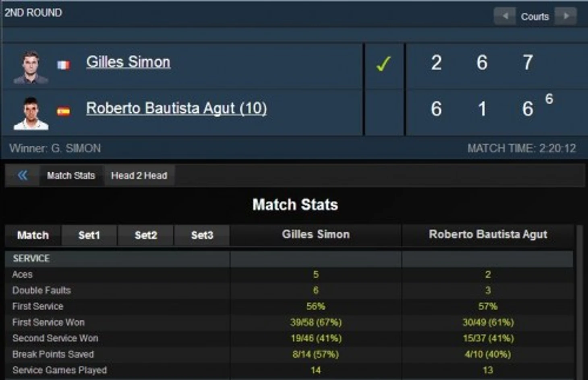Show Set3 statistics
Screen dimensions: 588x380
[202, 235]
